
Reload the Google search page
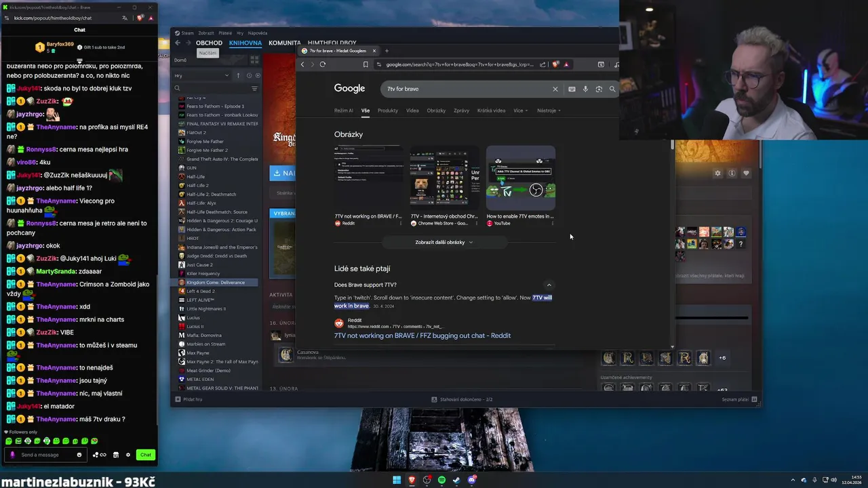[323, 64]
